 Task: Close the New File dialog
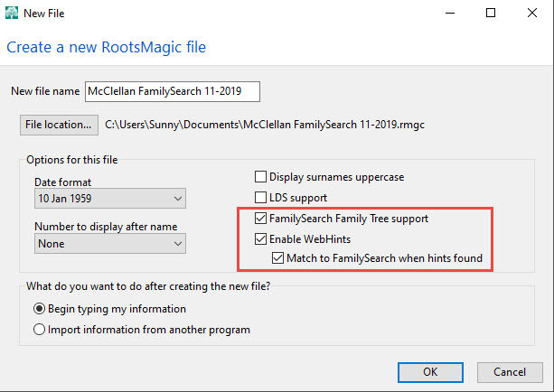click(532, 13)
